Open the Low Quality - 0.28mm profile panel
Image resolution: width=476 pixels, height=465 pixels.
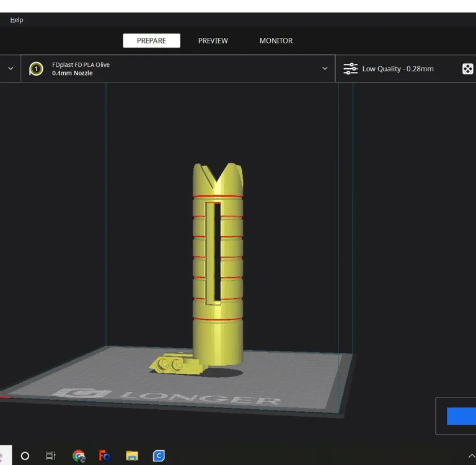[x=398, y=69]
